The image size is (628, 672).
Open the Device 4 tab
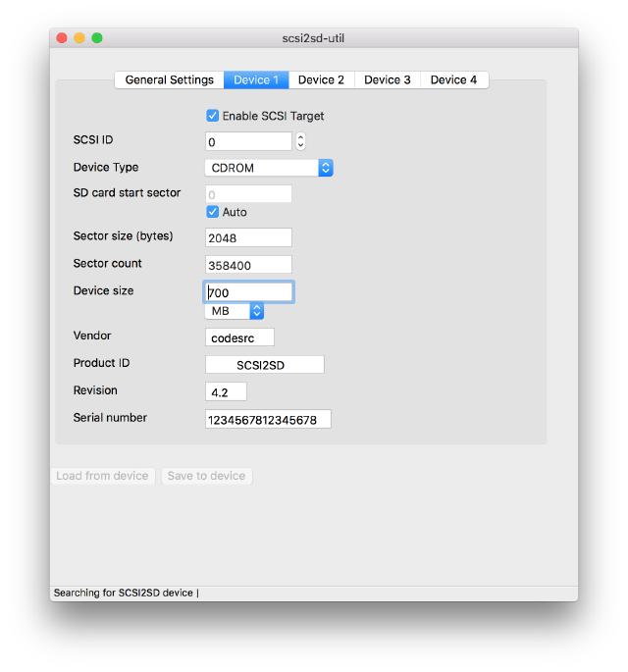(x=453, y=80)
